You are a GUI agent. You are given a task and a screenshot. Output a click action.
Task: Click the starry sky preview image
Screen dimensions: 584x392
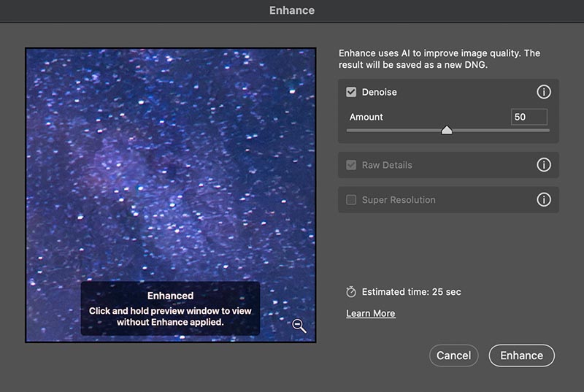click(171, 164)
